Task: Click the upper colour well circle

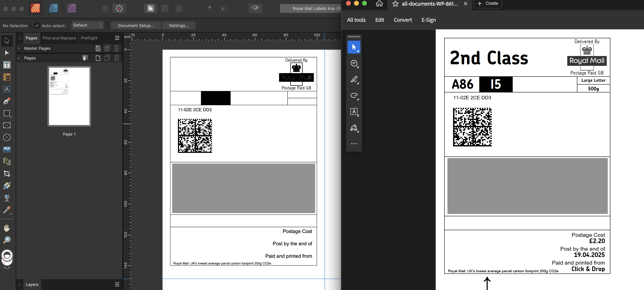Action: tap(7, 255)
